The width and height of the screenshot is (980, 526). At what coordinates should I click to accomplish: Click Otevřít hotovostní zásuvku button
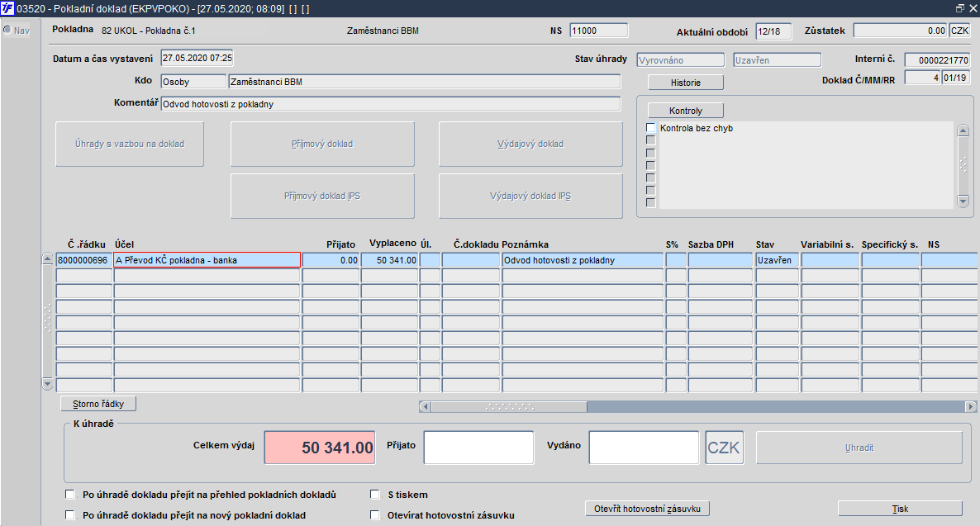(x=648, y=509)
